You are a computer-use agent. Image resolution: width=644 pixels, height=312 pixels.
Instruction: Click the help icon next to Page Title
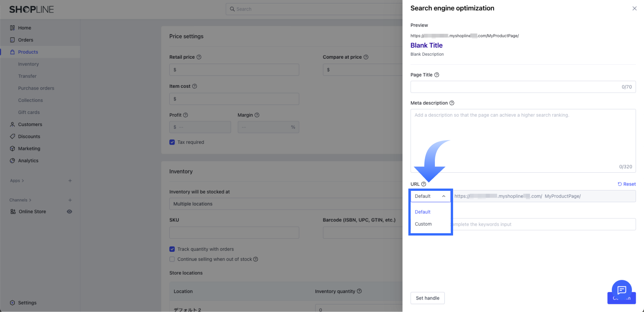coord(437,75)
